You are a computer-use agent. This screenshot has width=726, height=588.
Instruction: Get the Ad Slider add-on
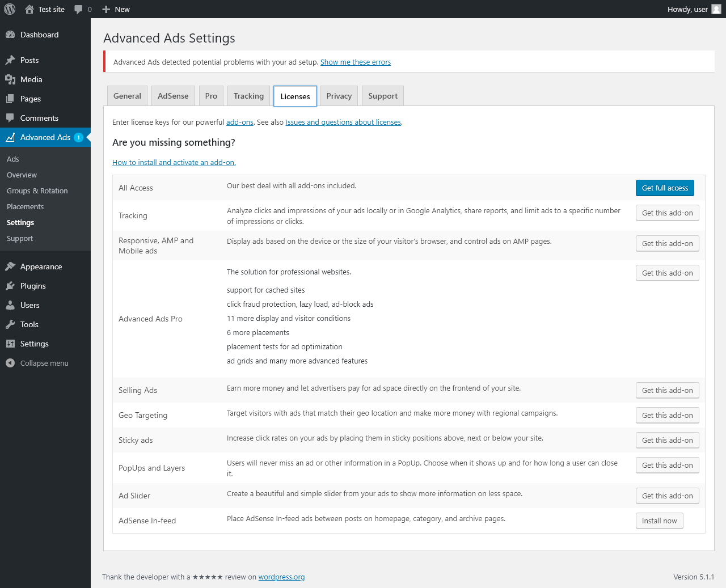point(667,496)
